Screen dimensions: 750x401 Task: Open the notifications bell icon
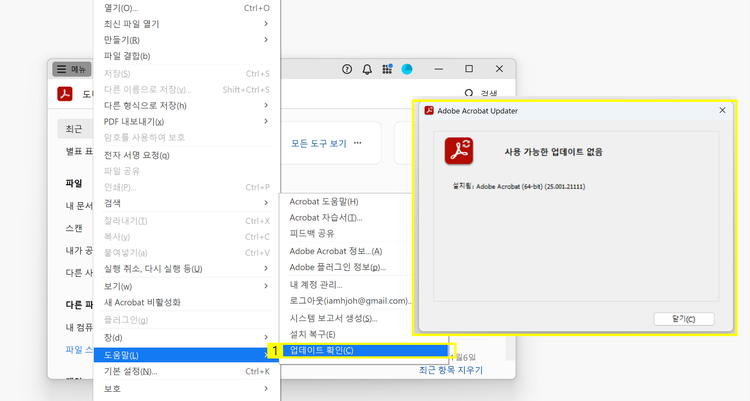pos(367,69)
